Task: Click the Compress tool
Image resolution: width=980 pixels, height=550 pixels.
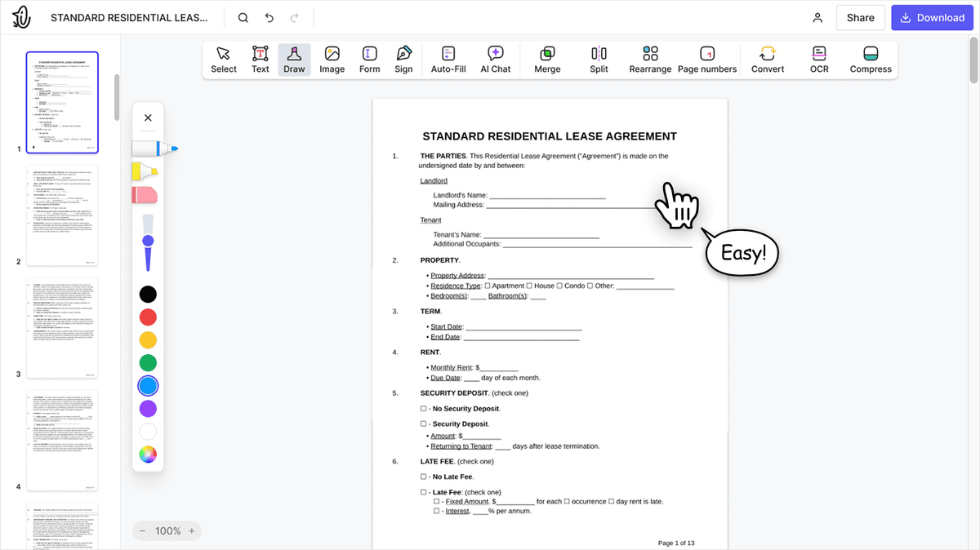Action: click(871, 60)
